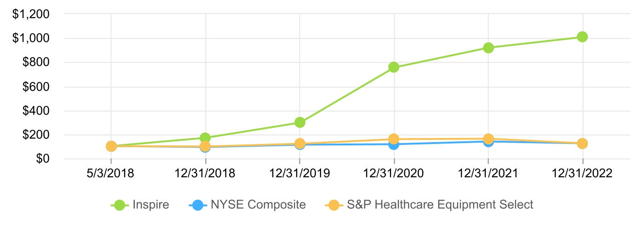
Task: Toggle the NYSE Composite legend label
Action: point(258,205)
